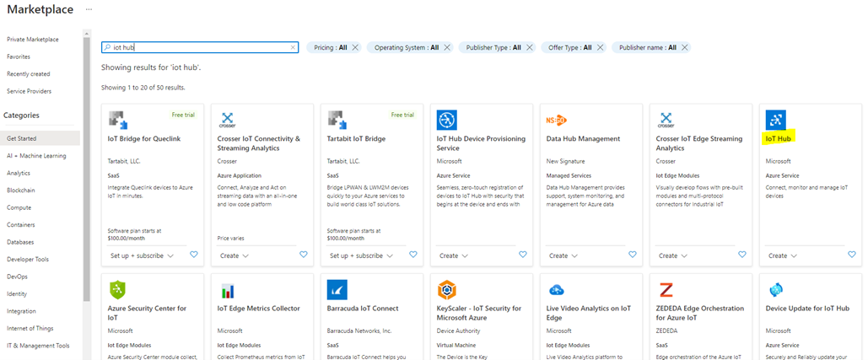This screenshot has width=868, height=360.
Task: Open the Publisher Type : All filter
Action: pos(493,47)
